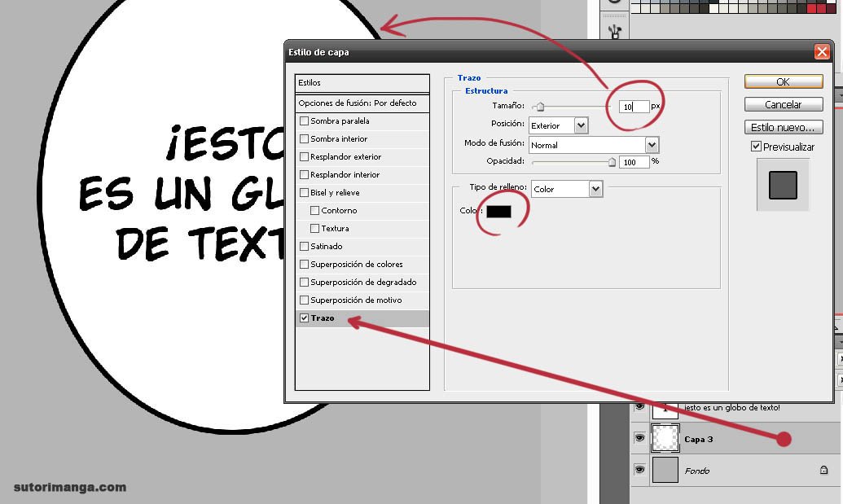The height and width of the screenshot is (504, 843).
Task: Expand the Modo de fusión dropdown
Action: pyautogui.click(x=651, y=145)
